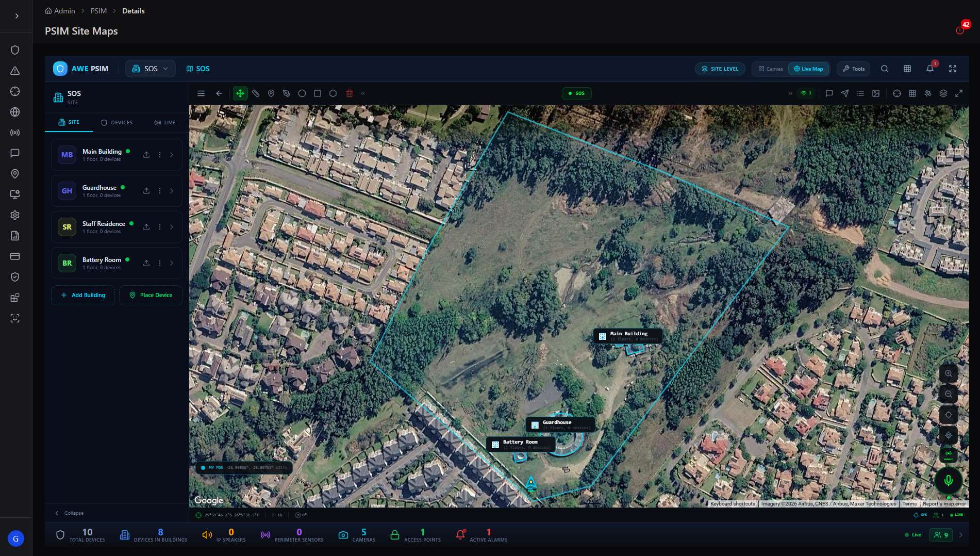The image size is (980, 556).
Task: Click Report a map error link
Action: point(944,504)
